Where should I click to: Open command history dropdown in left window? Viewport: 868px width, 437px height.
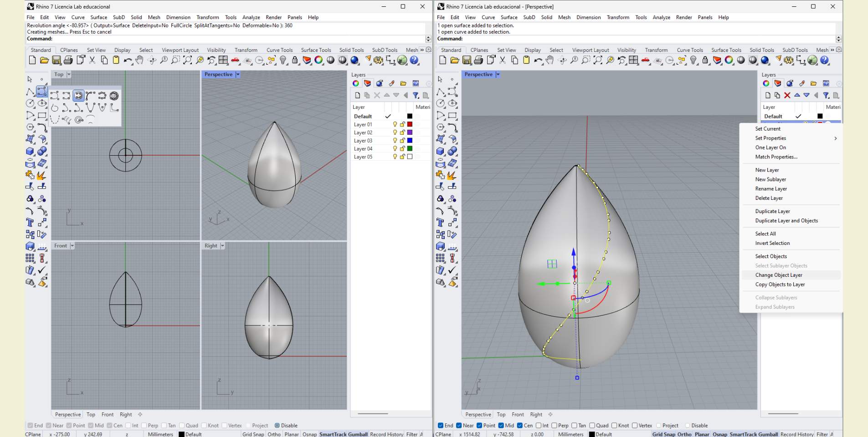428,39
